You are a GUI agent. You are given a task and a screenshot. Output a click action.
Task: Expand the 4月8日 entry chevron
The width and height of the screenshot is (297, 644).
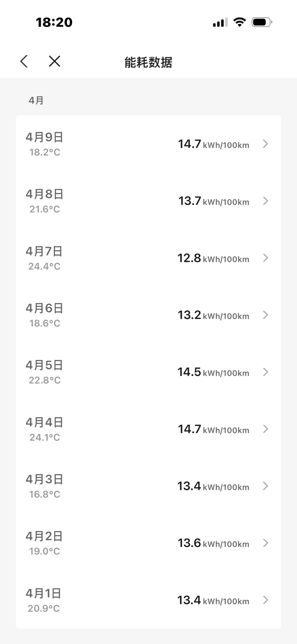(x=266, y=201)
